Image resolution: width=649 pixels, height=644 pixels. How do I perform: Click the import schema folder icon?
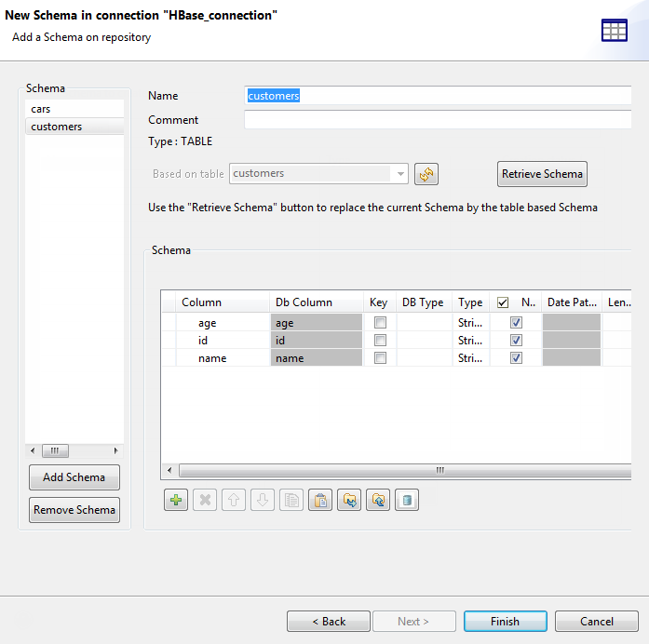point(349,501)
